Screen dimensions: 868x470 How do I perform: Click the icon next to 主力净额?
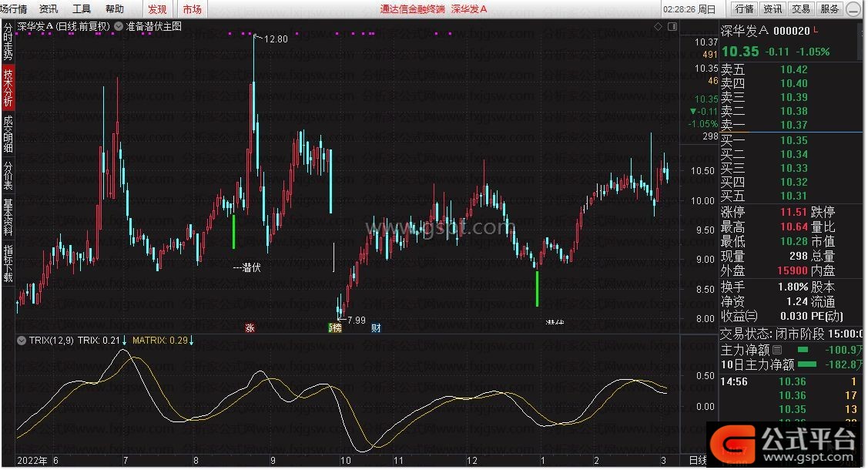(x=777, y=350)
